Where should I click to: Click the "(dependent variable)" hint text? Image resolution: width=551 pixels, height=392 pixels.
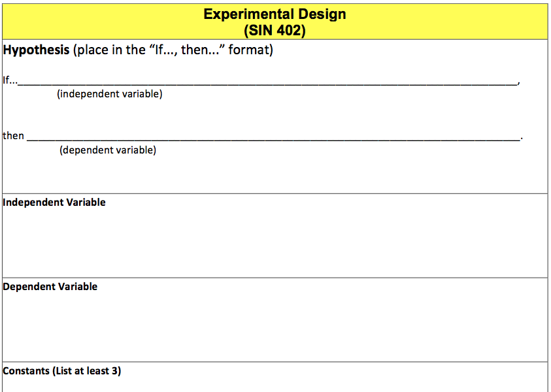click(108, 150)
